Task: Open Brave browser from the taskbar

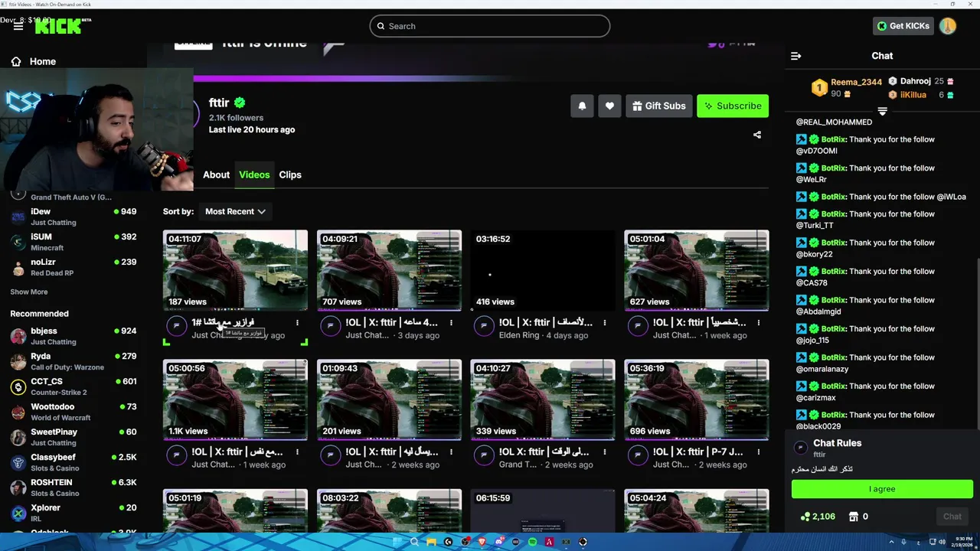Action: [x=482, y=542]
